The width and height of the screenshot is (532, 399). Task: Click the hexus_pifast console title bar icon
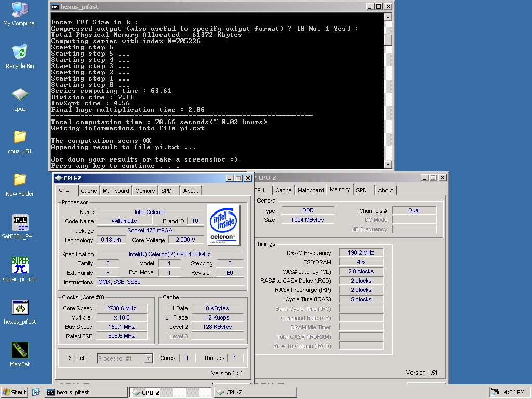pyautogui.click(x=55, y=7)
